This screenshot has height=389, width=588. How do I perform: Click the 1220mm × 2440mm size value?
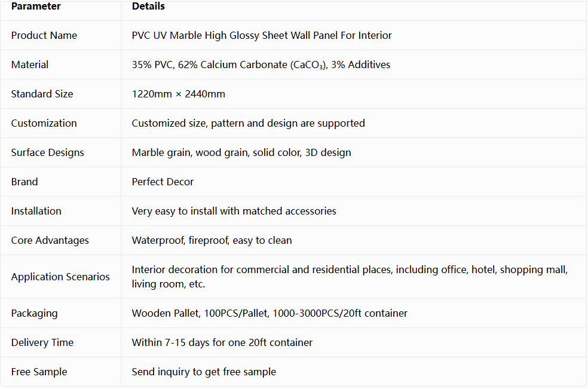click(x=178, y=94)
